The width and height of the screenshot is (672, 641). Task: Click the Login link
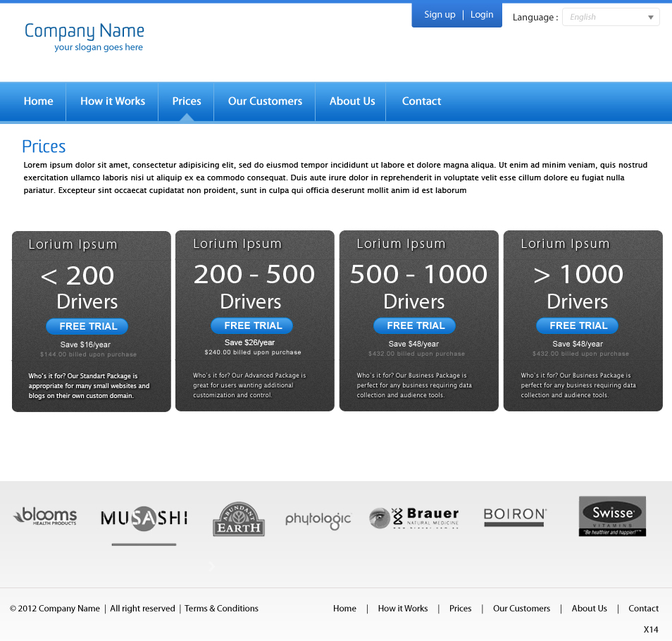[482, 15]
